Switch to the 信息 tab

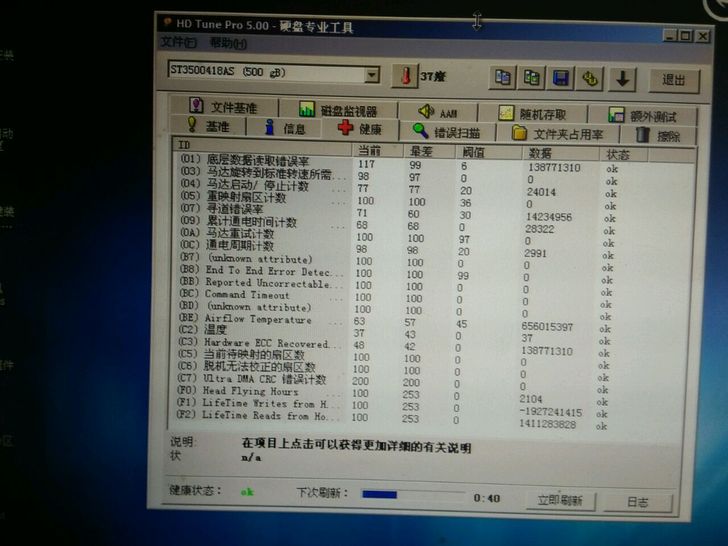[x=284, y=128]
